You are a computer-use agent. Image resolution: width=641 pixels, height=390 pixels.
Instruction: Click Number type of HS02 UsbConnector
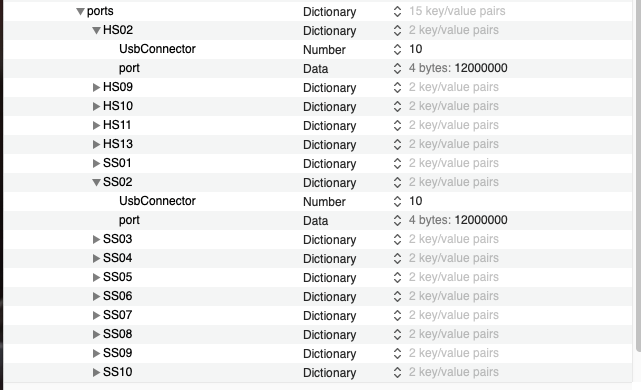point(324,50)
